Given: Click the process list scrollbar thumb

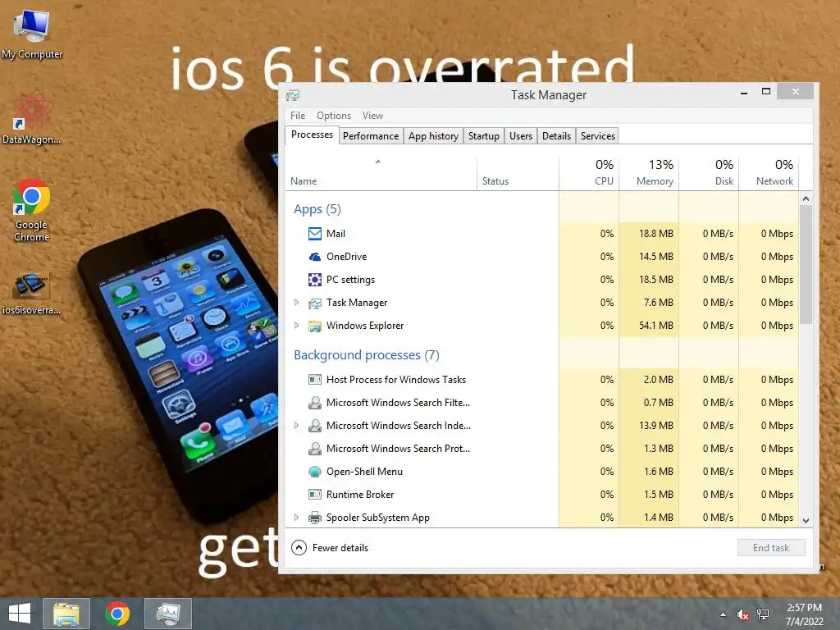Looking at the screenshot, I should 806,265.
